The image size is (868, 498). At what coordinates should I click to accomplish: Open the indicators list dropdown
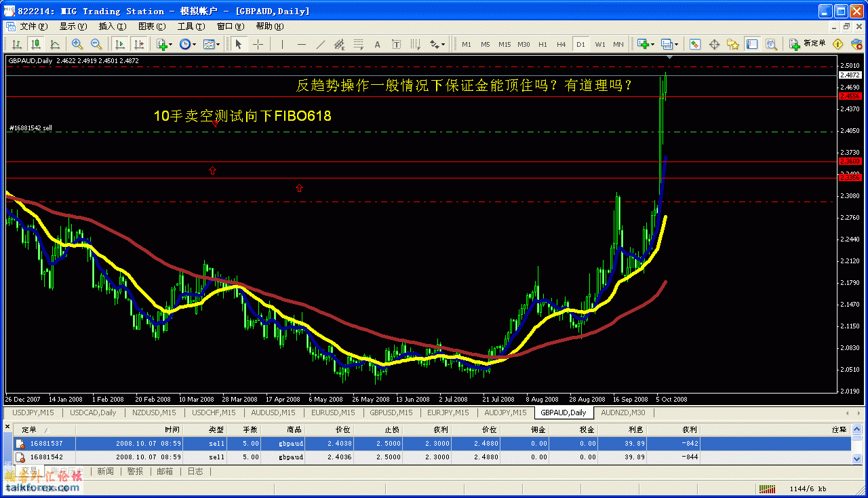(x=165, y=44)
